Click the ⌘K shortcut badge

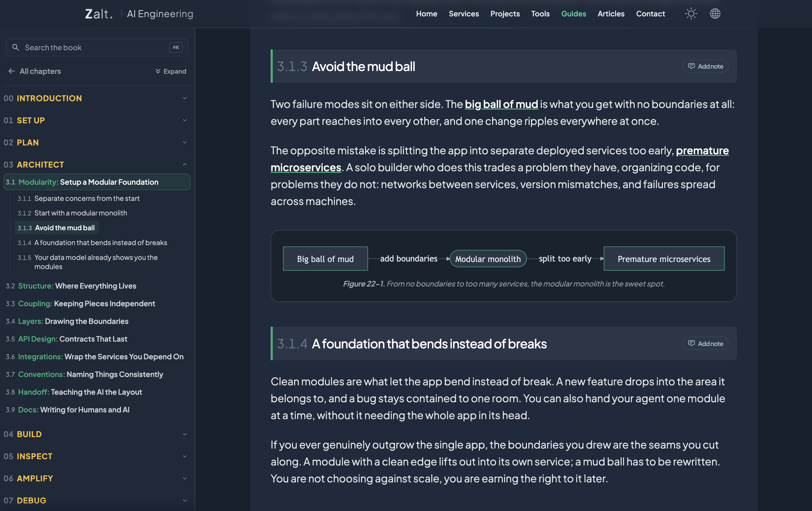(x=176, y=48)
